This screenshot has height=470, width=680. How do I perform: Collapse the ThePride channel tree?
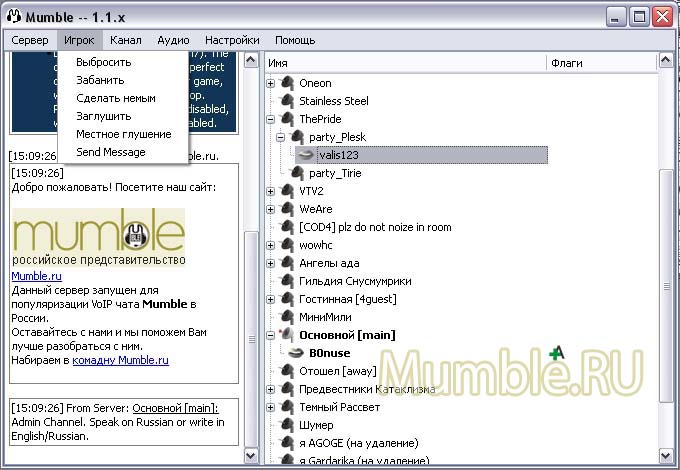(x=271, y=119)
